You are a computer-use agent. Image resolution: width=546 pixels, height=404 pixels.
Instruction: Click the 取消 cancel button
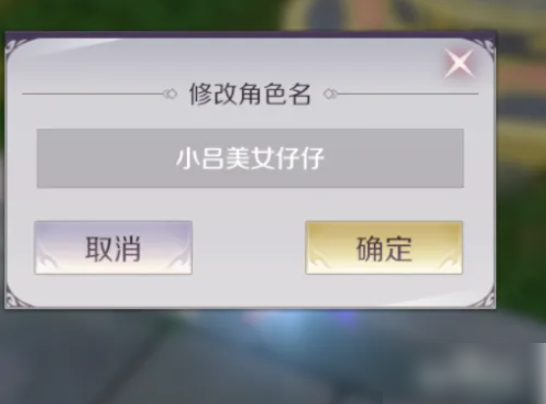(x=113, y=248)
